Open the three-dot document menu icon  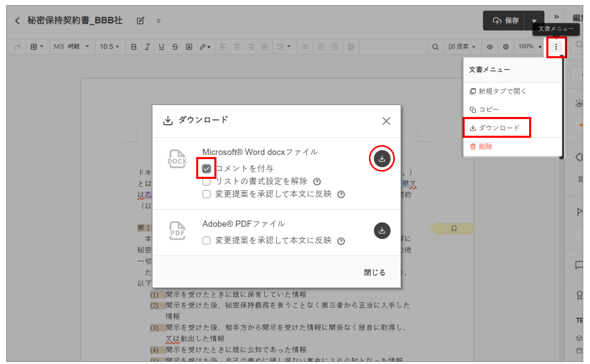556,47
